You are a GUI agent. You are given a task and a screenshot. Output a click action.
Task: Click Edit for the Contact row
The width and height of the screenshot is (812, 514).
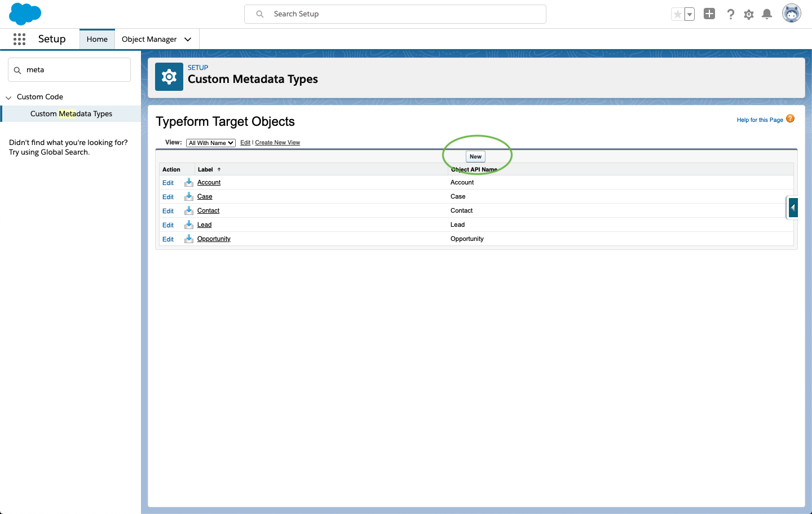[x=168, y=211]
